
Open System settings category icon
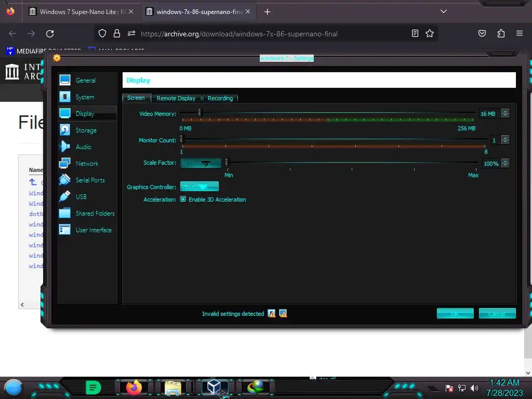coord(65,97)
